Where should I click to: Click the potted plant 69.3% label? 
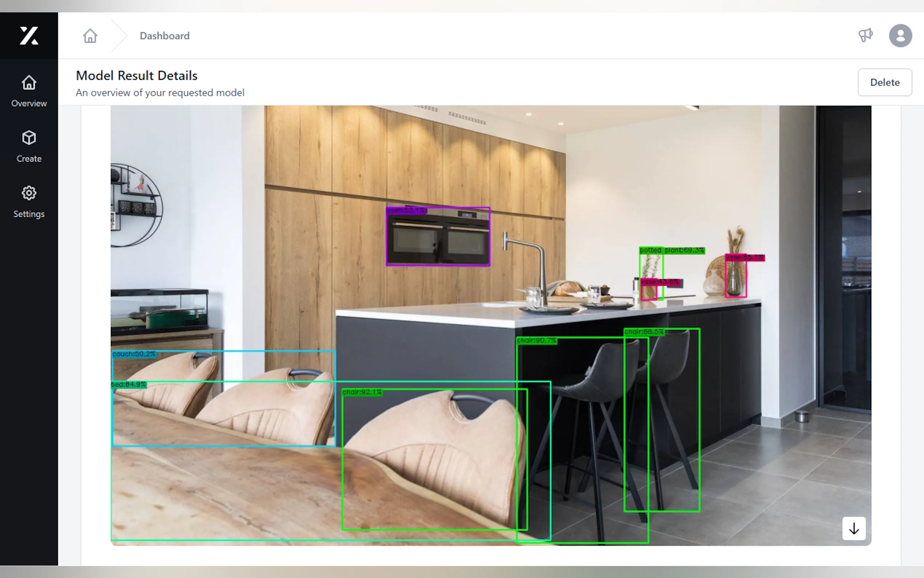672,250
